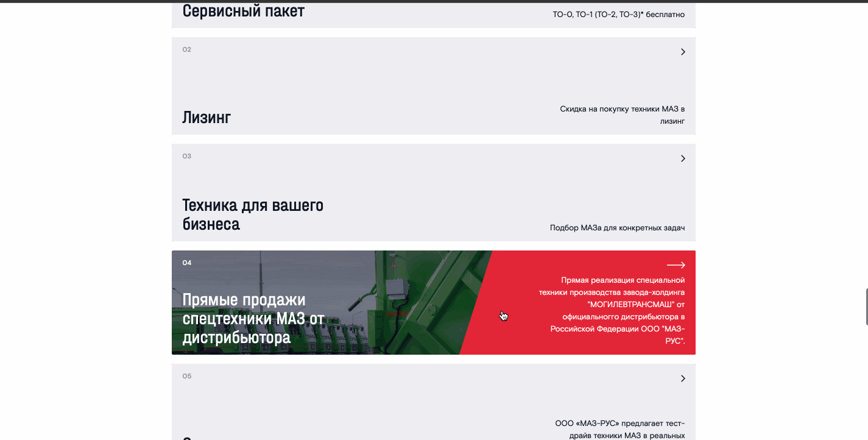868x440 pixels.
Task: Click the Прямая реализация специальной техники description
Action: coord(612,311)
